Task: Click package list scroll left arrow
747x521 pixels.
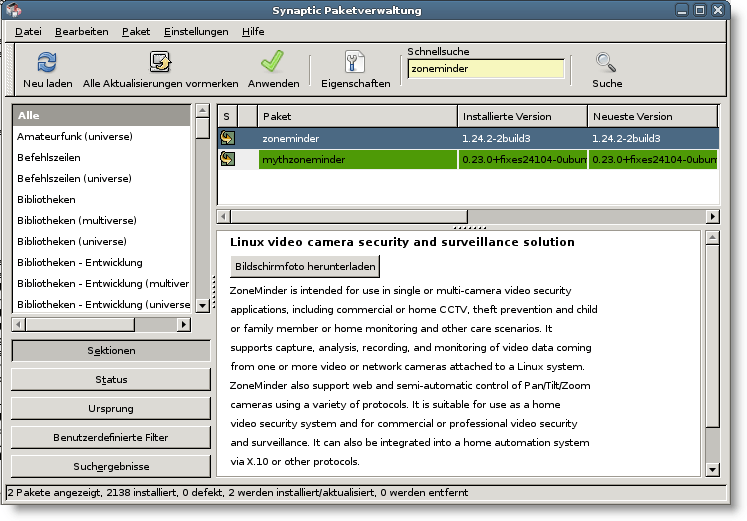Action: (223, 216)
